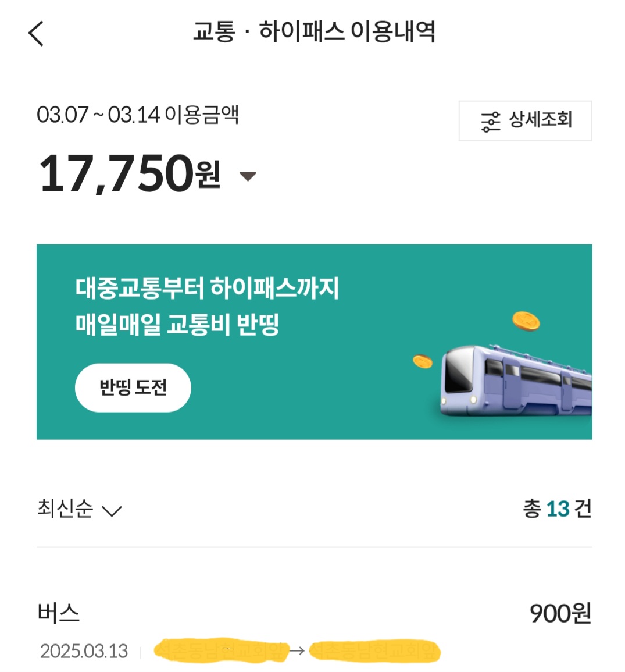Open the 최신순 sort order label
The image size is (625, 672).
[x=65, y=509]
